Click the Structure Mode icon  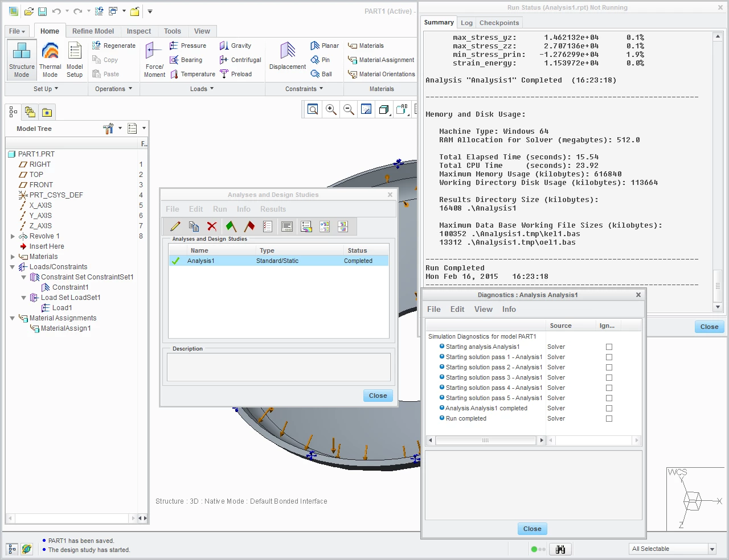click(22, 60)
